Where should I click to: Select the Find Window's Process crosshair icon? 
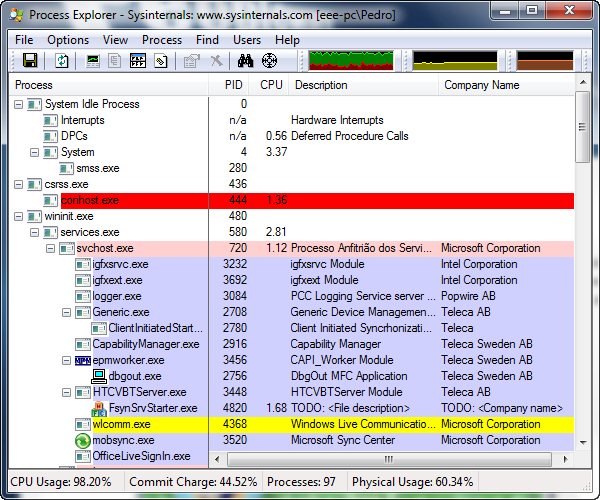(269, 60)
